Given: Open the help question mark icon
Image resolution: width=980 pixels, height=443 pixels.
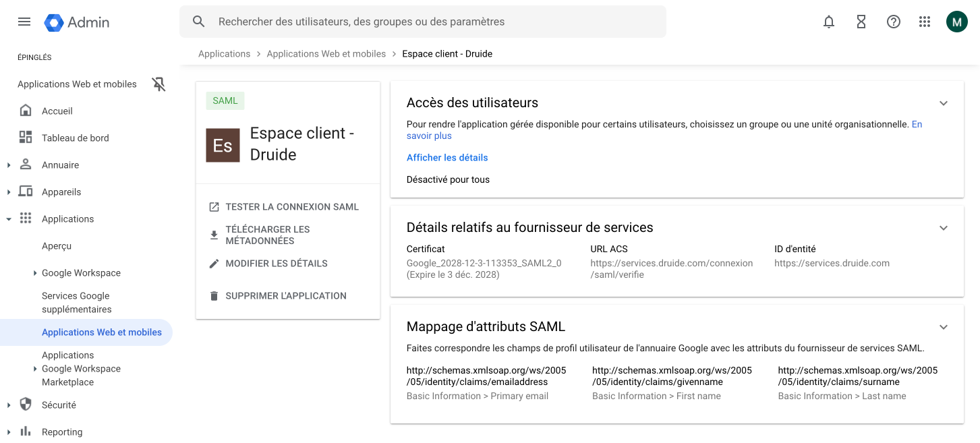Looking at the screenshot, I should pos(894,22).
